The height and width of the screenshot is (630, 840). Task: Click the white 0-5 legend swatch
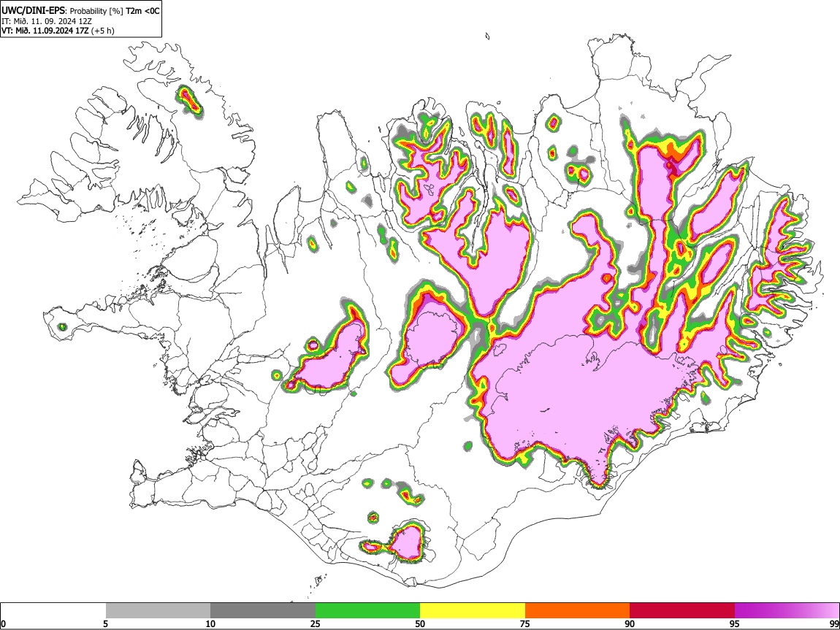click(53, 610)
